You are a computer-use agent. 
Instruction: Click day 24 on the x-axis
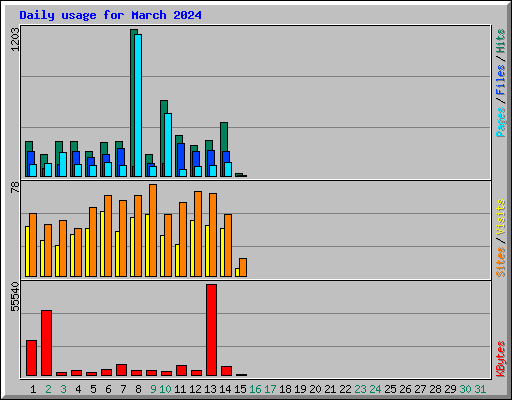375,389
